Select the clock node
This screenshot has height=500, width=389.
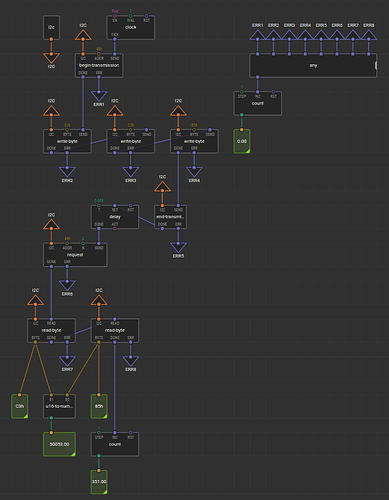point(130,27)
